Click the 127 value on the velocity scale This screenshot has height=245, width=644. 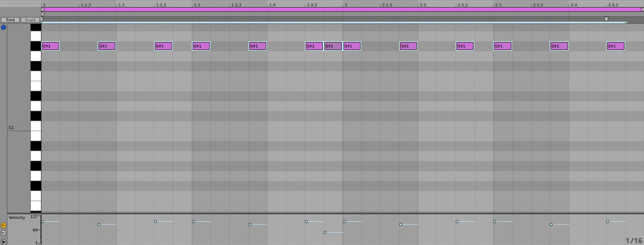click(34, 217)
